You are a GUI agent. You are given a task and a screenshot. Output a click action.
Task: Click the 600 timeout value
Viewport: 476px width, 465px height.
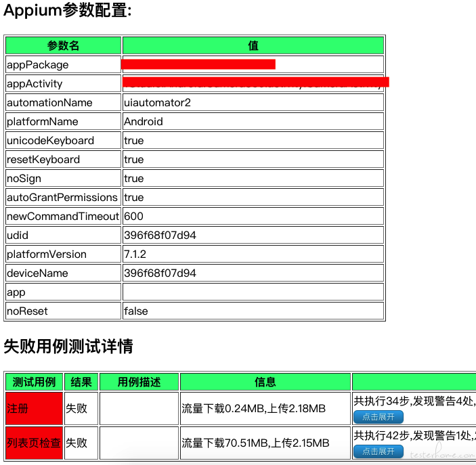click(253, 216)
